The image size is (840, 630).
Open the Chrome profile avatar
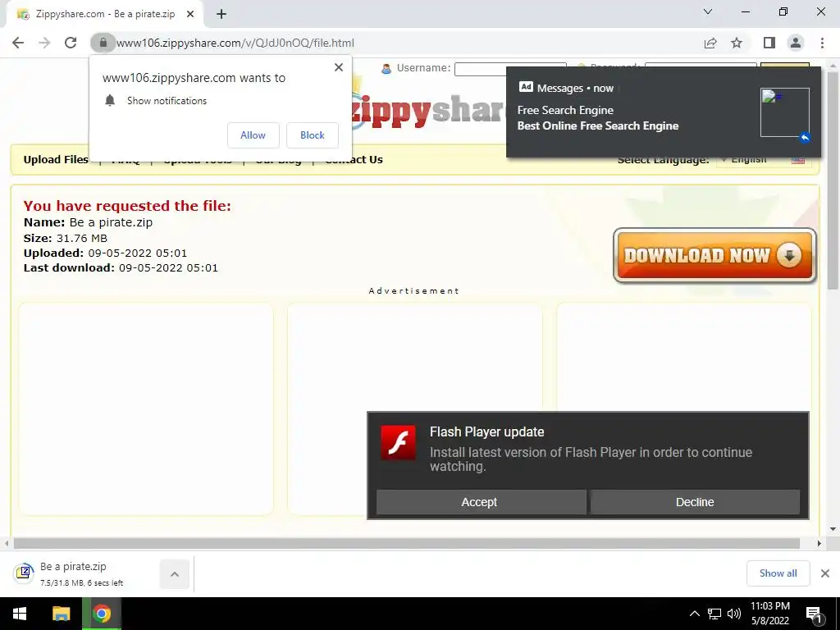796,43
